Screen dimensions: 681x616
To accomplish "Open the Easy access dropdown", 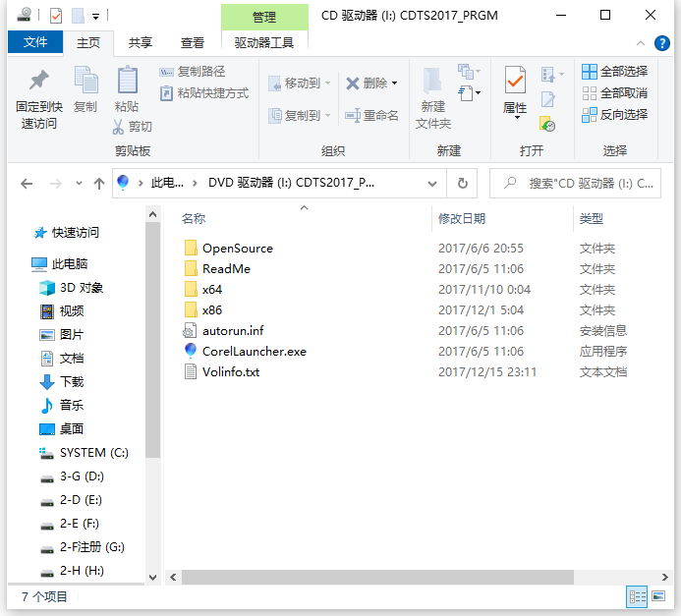I will coord(470,93).
